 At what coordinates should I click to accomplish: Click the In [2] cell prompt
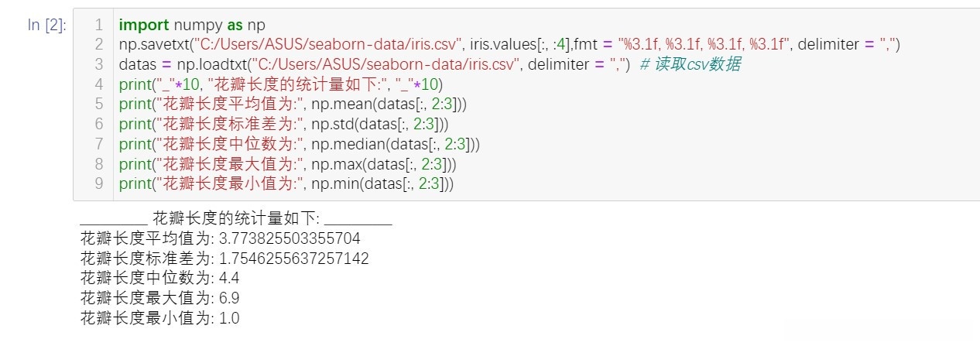point(46,25)
